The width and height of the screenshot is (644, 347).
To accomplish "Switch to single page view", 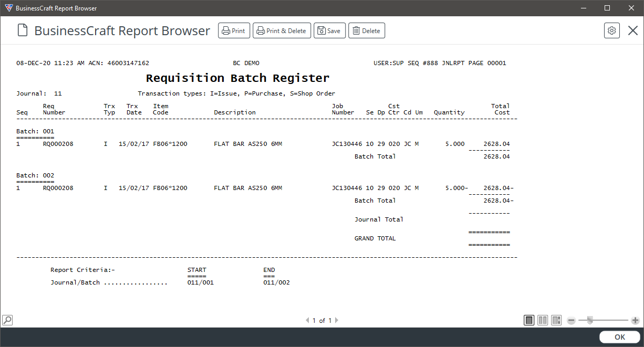I will click(x=529, y=320).
